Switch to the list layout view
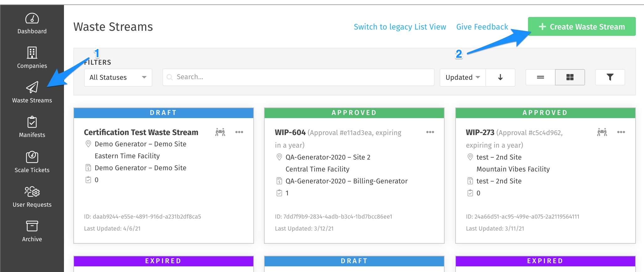 coord(540,77)
